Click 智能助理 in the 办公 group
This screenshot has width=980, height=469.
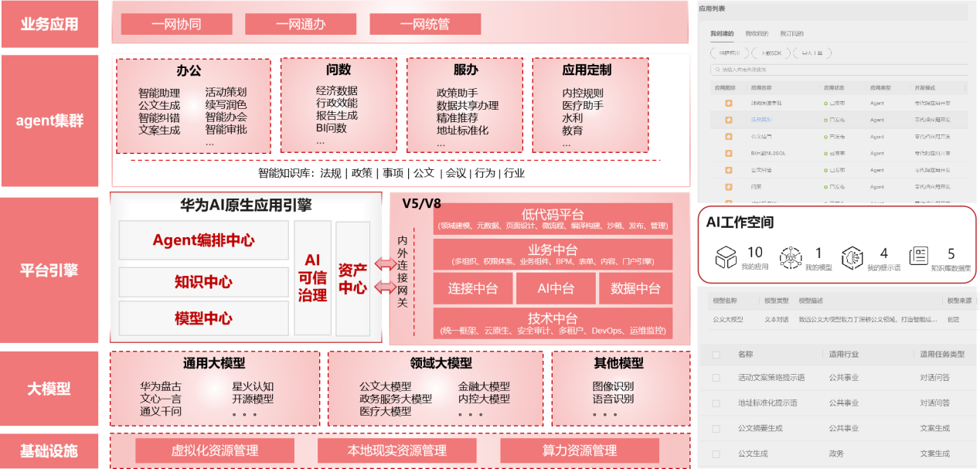point(159,93)
